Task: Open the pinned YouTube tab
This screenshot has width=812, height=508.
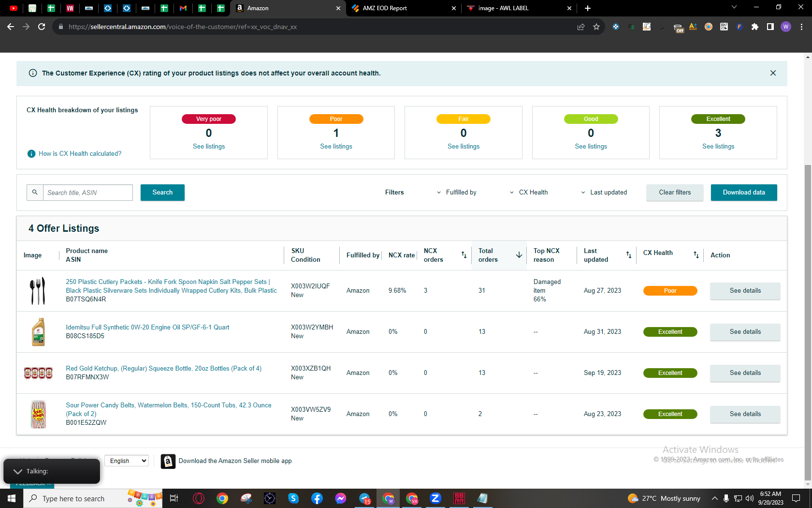Action: (x=14, y=8)
